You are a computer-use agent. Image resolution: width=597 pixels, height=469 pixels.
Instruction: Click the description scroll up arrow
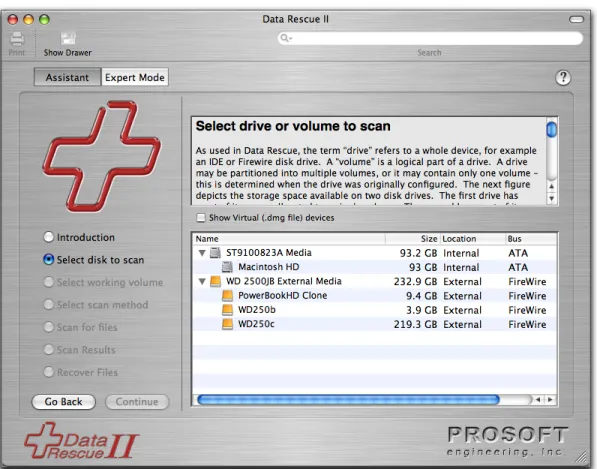551,187
